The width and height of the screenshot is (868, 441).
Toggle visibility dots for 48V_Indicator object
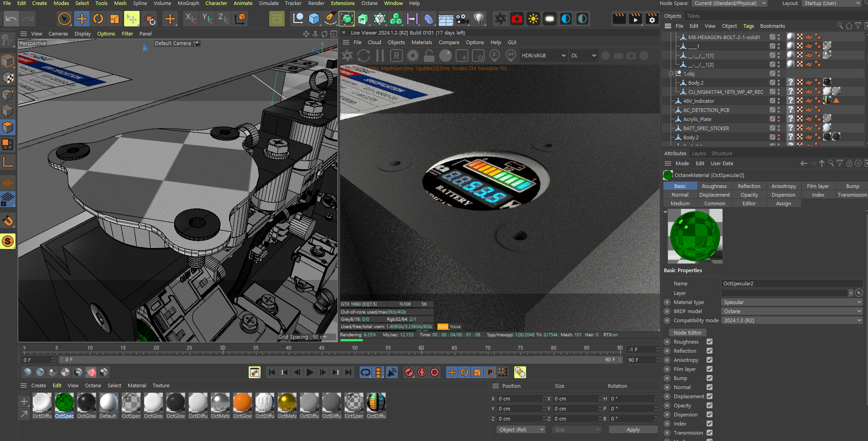778,101
